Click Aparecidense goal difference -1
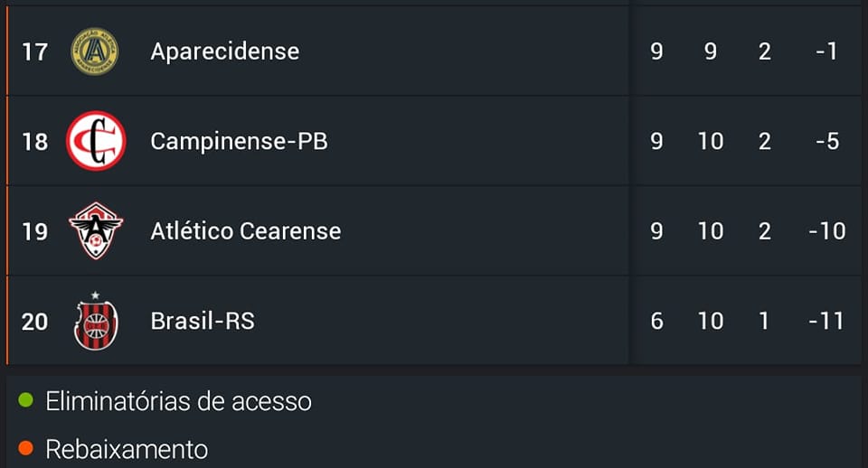This screenshot has height=468, width=868. (826, 51)
